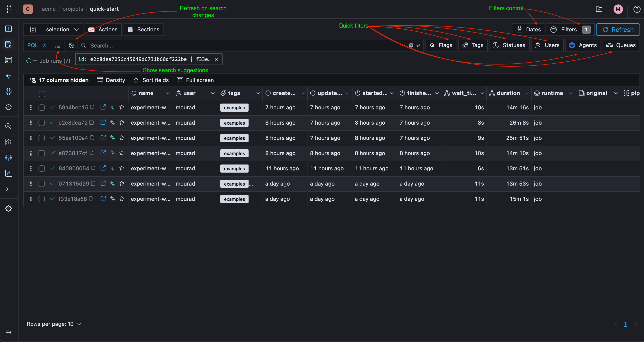Image resolution: width=644 pixels, height=342 pixels.
Task: Open the Actions menu
Action: [103, 30]
